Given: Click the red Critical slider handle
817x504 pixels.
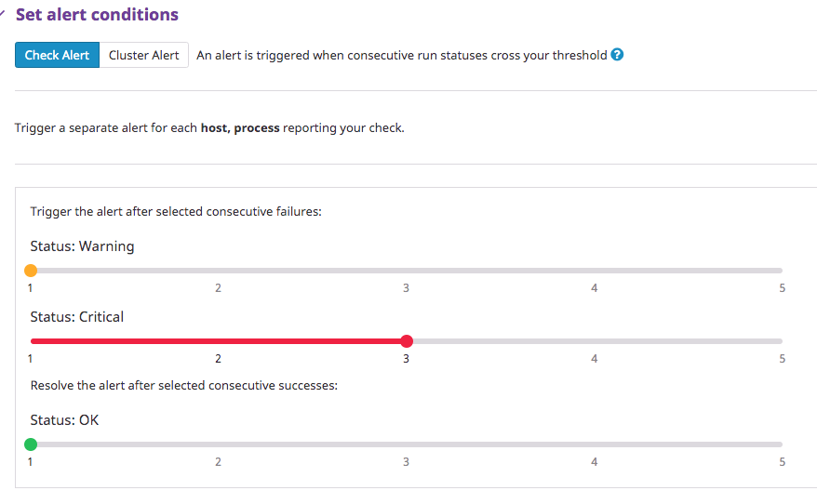Looking at the screenshot, I should (407, 341).
